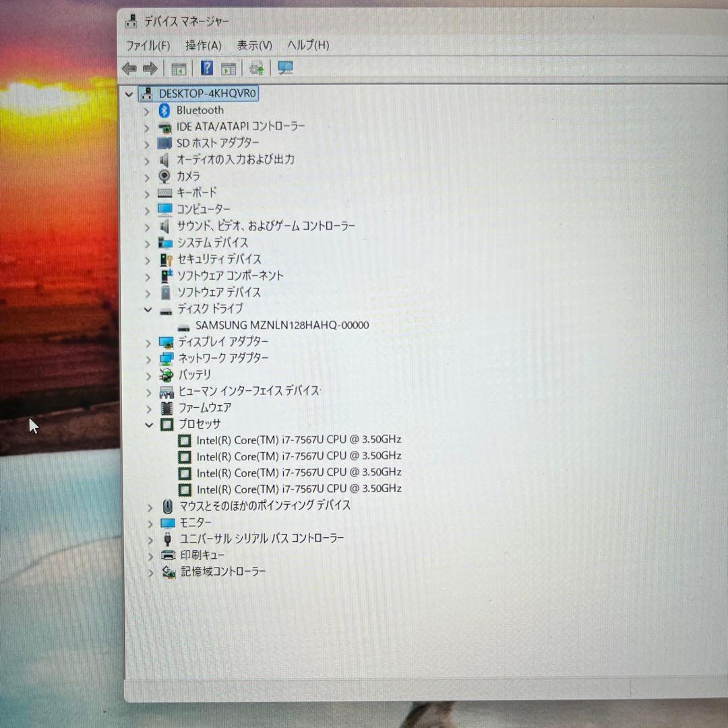Image resolution: width=728 pixels, height=728 pixels.
Task: Click the Bluetooth device icon
Action: pyautogui.click(x=163, y=110)
